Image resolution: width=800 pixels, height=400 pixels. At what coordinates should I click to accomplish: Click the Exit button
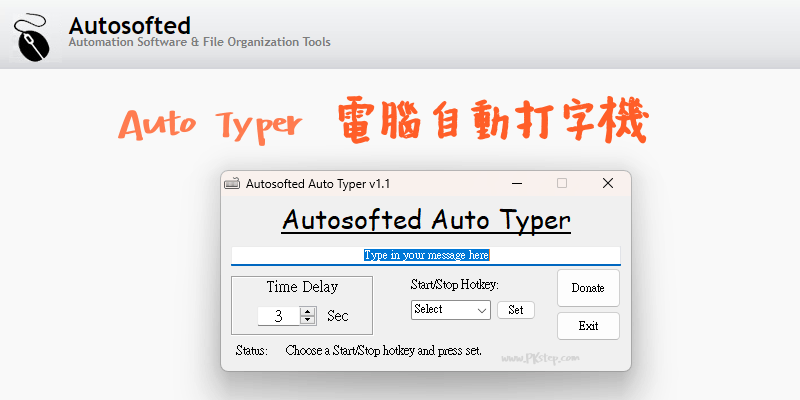(x=588, y=326)
